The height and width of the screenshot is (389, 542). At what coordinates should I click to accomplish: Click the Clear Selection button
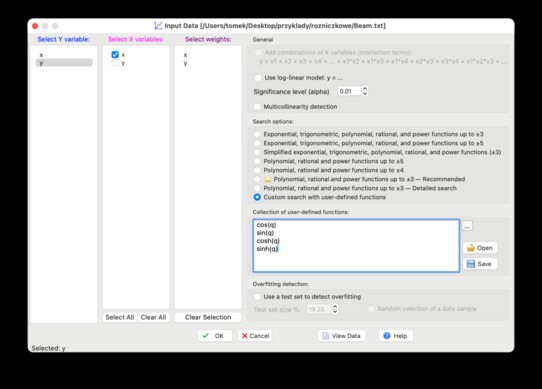[x=208, y=317]
